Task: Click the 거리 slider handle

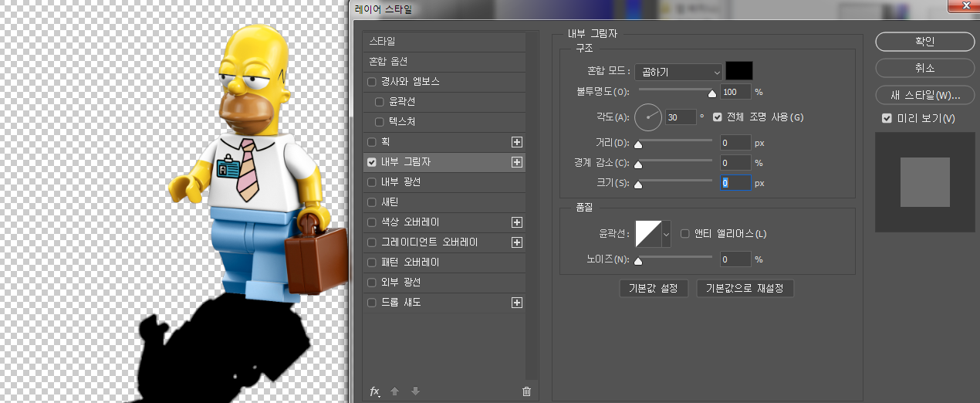Action: (638, 144)
